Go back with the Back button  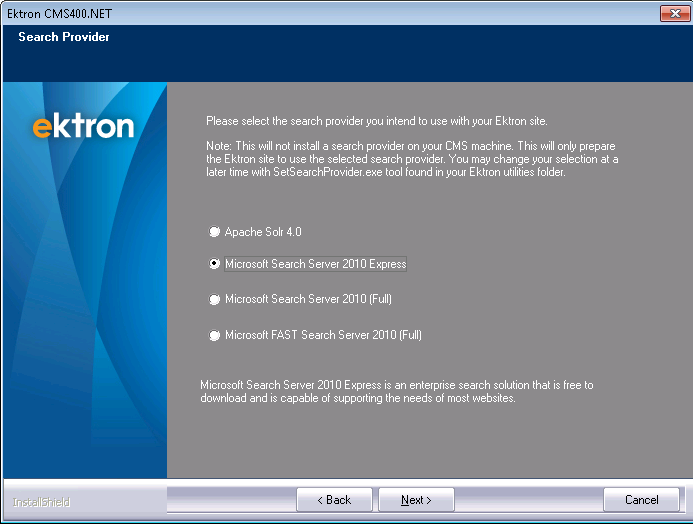pyautogui.click(x=334, y=500)
